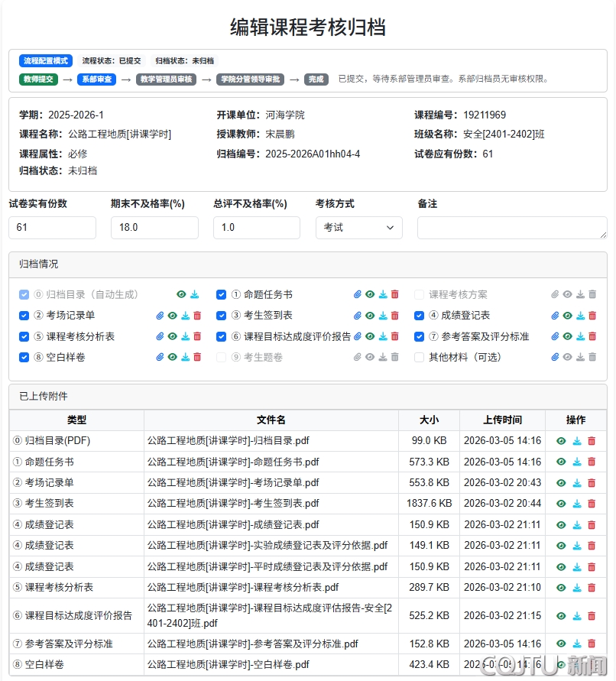Screen dimensions: 616x681
Task: Preview 考场记录单 using its eye icon in 归档情况
Action: pyautogui.click(x=173, y=316)
